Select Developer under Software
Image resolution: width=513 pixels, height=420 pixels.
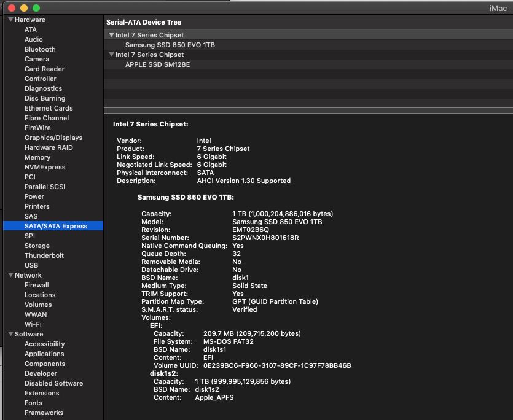tap(41, 373)
